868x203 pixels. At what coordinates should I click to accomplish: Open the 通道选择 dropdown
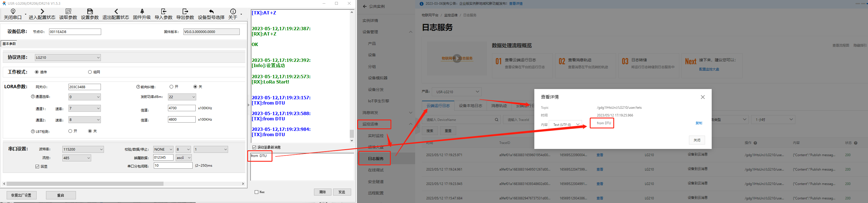pos(85,97)
